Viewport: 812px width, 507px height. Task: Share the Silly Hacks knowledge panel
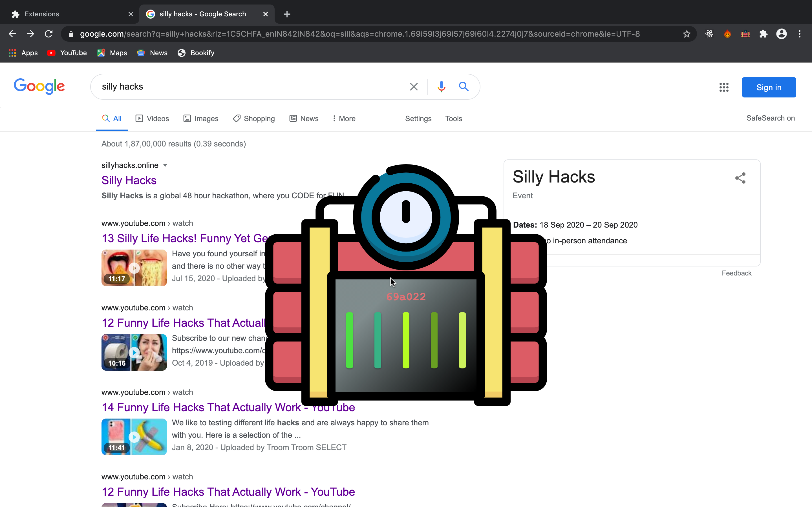coord(740,178)
